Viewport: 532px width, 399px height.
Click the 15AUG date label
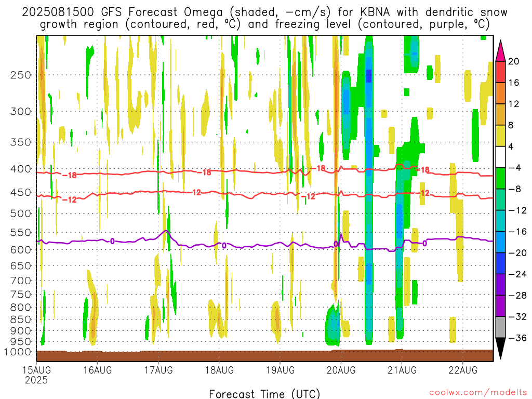tap(36, 370)
